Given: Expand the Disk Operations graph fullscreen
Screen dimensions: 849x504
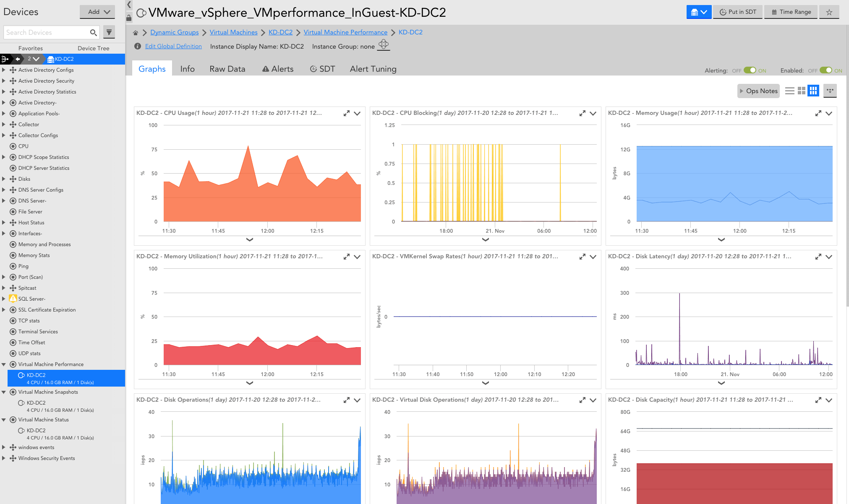Looking at the screenshot, I should tap(346, 400).
